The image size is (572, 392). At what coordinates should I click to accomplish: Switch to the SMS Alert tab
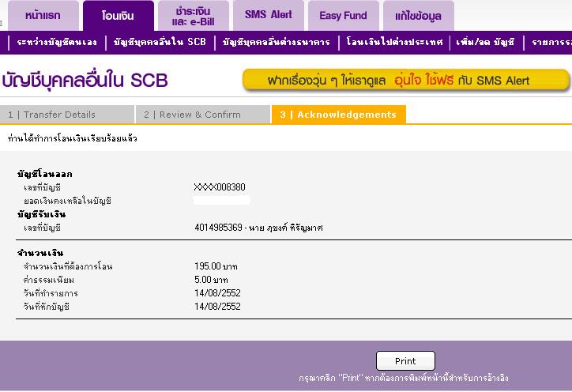tap(269, 15)
